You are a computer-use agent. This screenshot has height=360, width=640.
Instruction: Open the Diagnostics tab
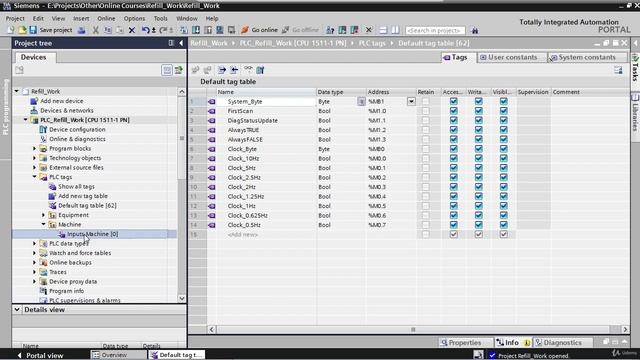coord(562,342)
